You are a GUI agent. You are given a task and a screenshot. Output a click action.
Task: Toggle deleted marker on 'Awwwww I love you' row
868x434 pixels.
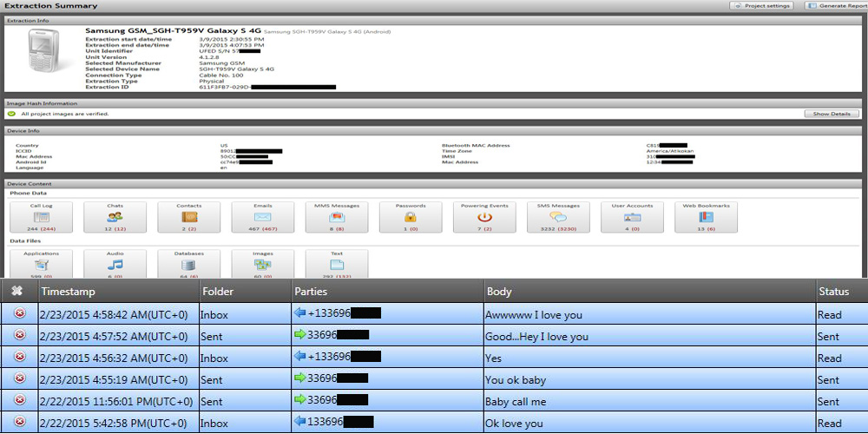pos(20,314)
